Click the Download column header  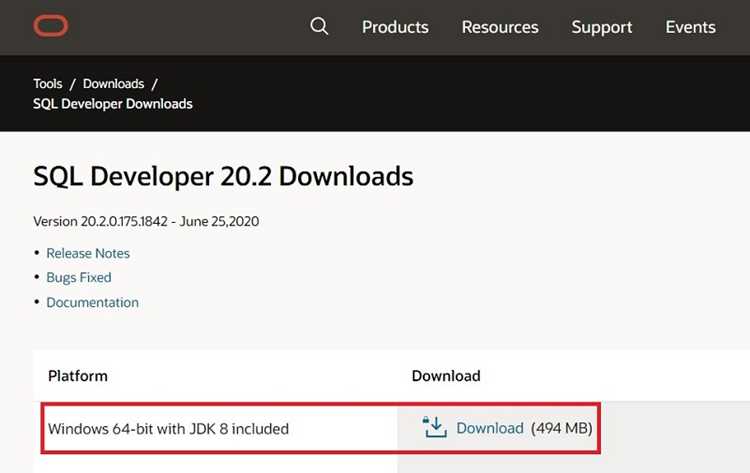coord(446,376)
